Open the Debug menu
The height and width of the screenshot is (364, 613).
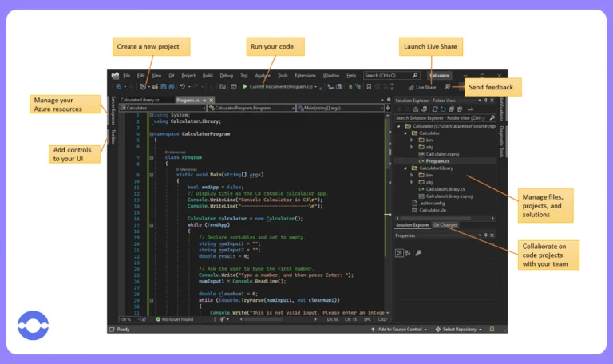click(x=227, y=76)
